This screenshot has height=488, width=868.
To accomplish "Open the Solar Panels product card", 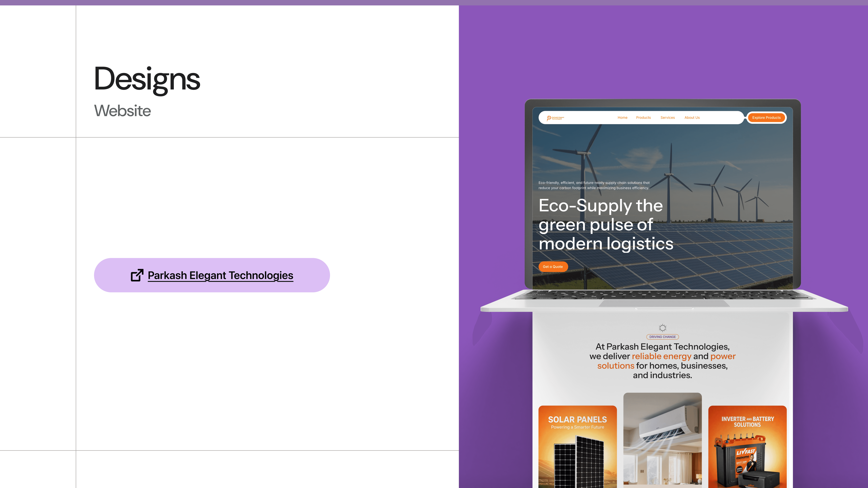I will pyautogui.click(x=578, y=447).
